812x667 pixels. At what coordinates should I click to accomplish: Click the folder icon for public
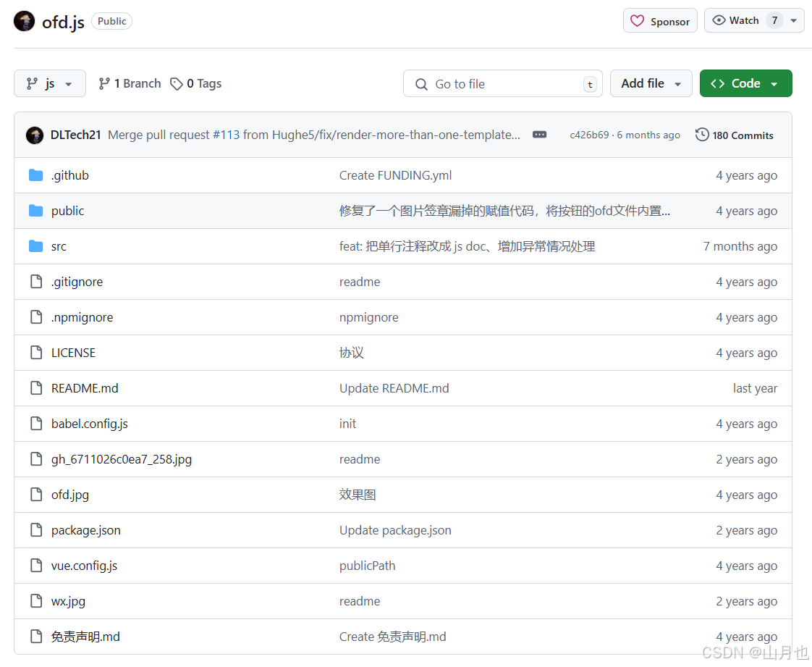tap(35, 211)
